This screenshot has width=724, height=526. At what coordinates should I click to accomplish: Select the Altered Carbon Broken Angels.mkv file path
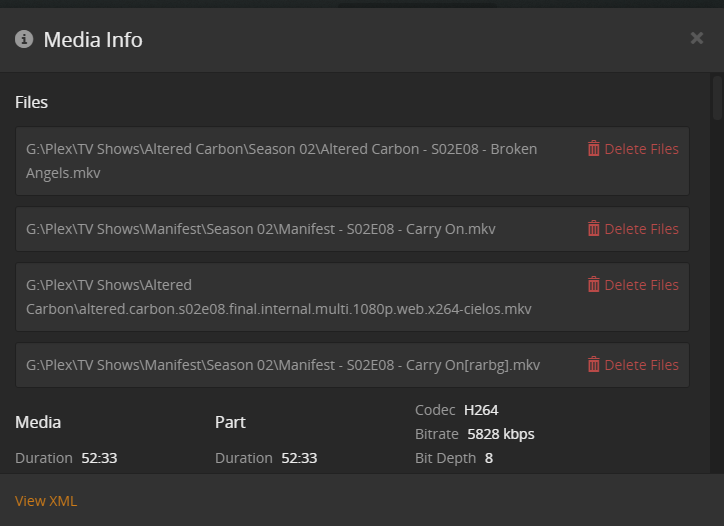281,160
